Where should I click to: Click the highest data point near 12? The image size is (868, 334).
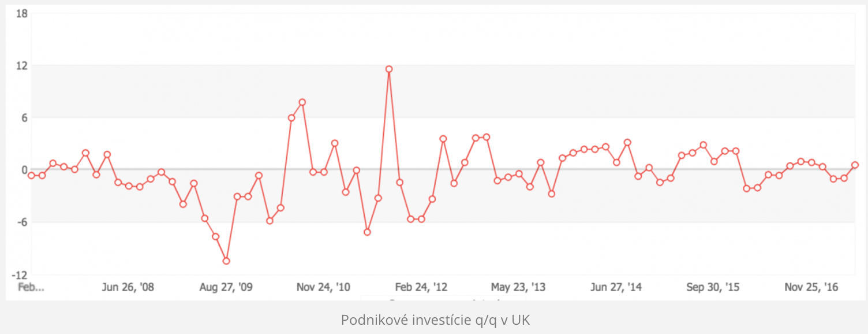[x=389, y=69]
